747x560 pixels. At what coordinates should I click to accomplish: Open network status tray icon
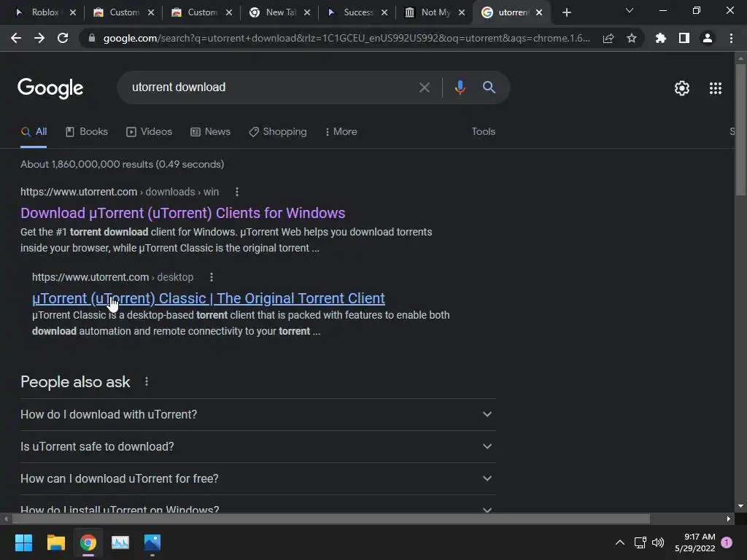[x=640, y=542]
